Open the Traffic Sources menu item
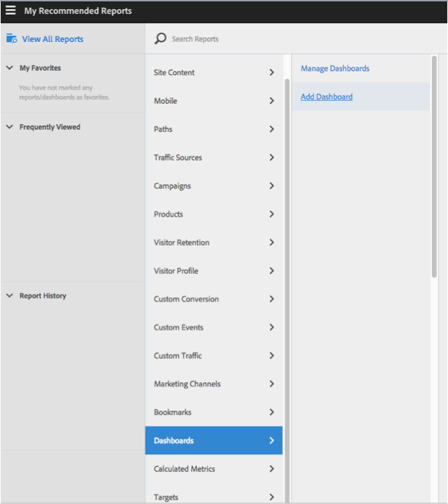The image size is (448, 504). (178, 158)
